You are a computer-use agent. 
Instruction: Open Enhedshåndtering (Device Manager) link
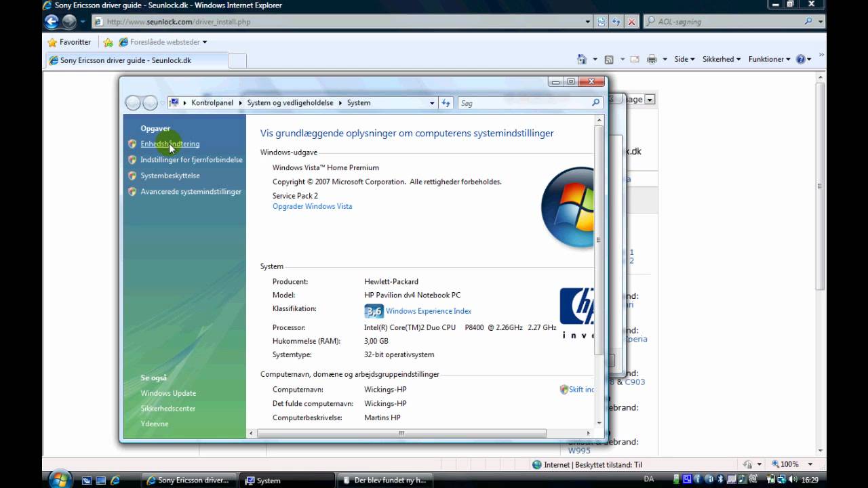(170, 144)
